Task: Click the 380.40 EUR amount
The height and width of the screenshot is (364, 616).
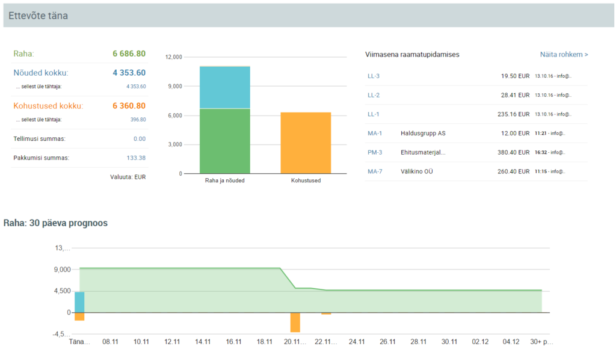Action: 514,152
